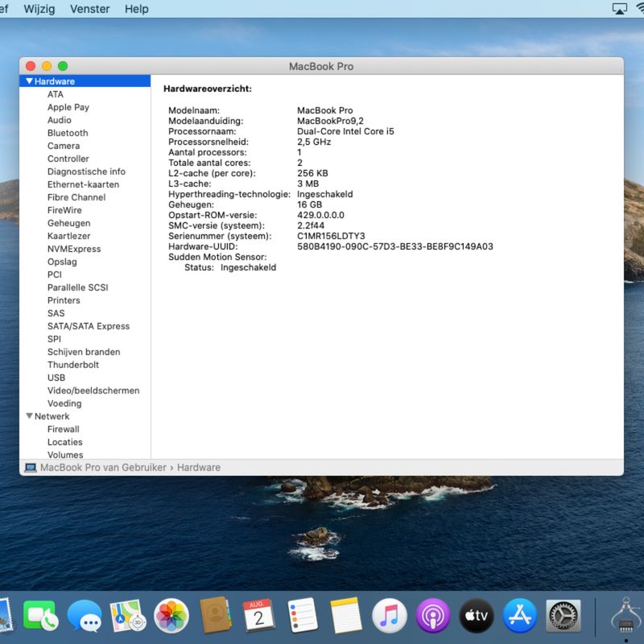This screenshot has height=644, width=644.
Task: Show Thunderbolt details
Action: [73, 365]
